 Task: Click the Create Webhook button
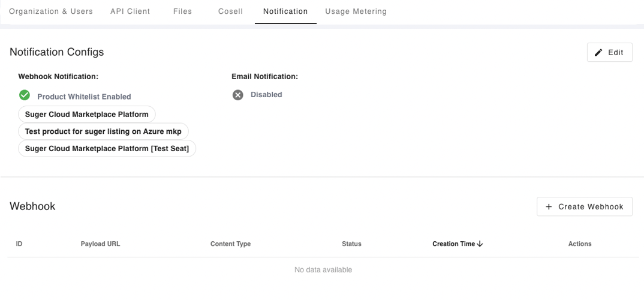tap(585, 206)
